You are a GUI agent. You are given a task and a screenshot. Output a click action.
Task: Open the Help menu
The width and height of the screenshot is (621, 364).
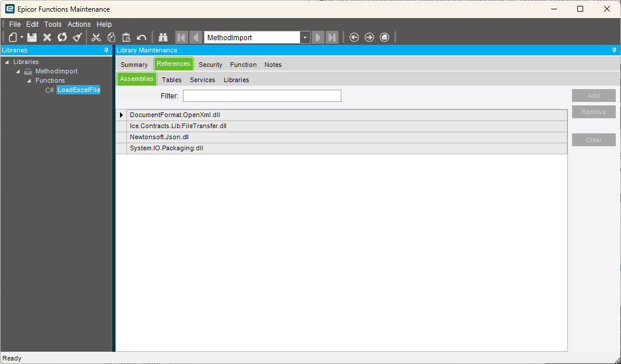click(x=104, y=24)
